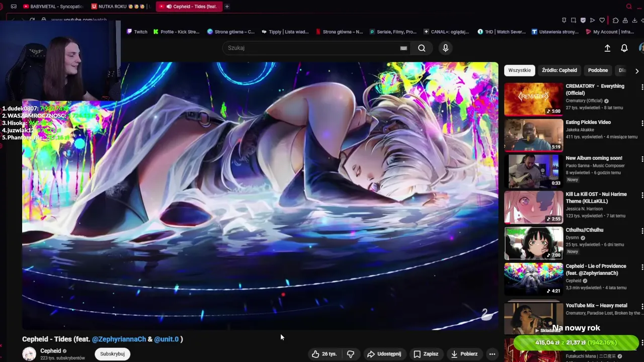
Task: Click the browser address bar URL
Action: [79, 20]
